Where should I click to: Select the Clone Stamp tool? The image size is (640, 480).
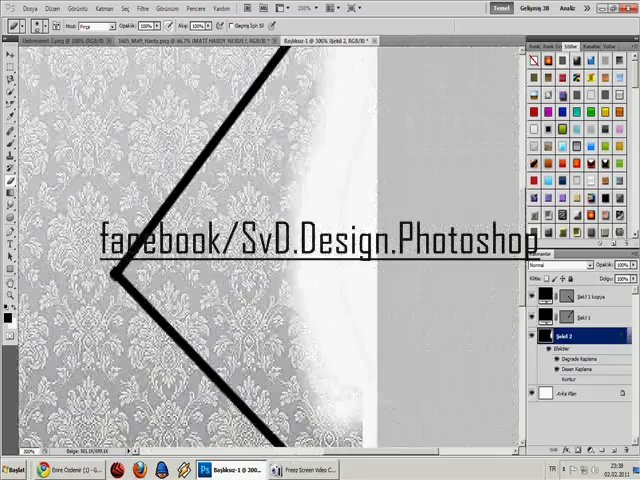[10, 156]
